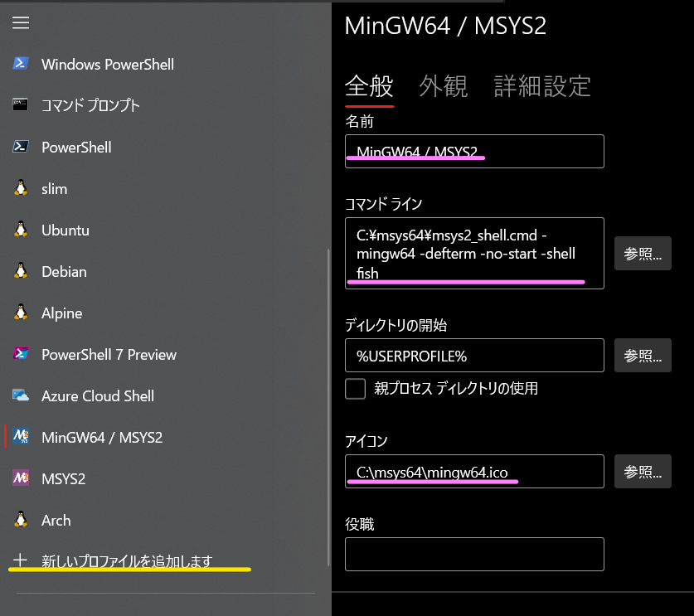Viewport: 694px width, 616px height.
Task: Switch to the 詳細設定 tab
Action: (x=542, y=86)
